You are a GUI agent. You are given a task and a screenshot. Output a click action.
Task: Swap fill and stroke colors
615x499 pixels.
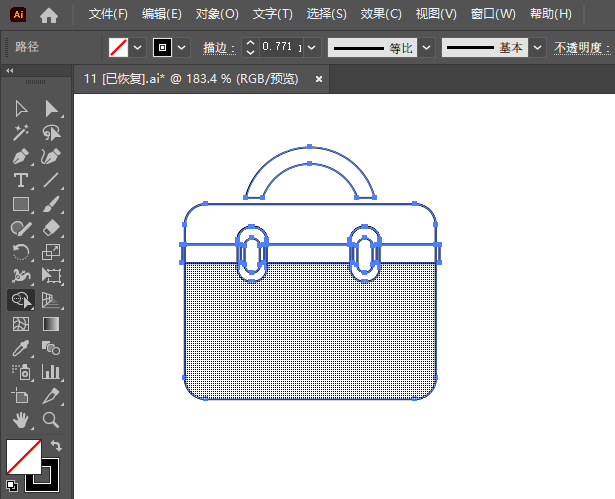56,446
